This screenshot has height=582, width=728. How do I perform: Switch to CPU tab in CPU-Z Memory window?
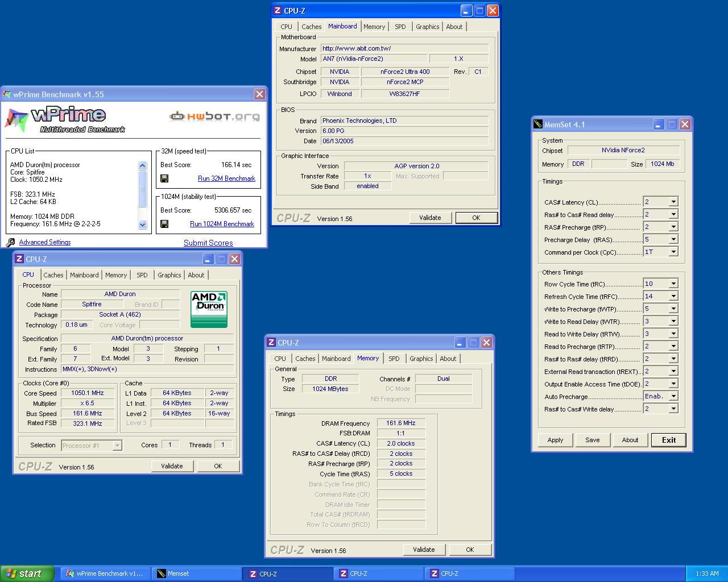(280, 359)
